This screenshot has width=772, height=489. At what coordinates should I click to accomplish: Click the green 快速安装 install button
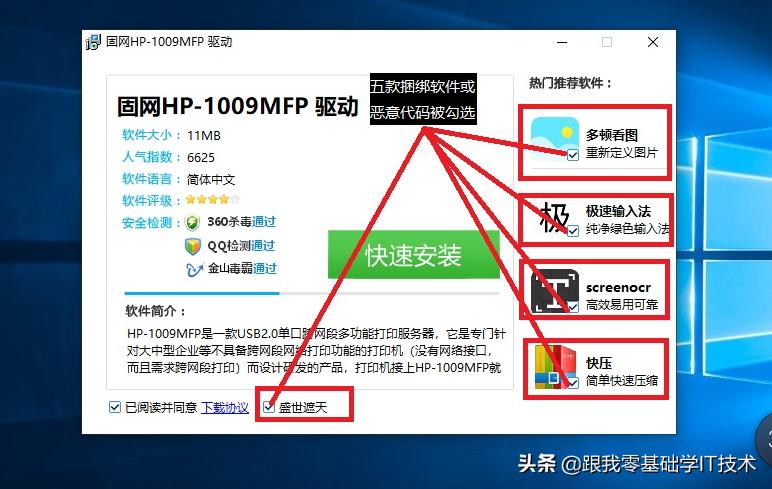tap(414, 254)
